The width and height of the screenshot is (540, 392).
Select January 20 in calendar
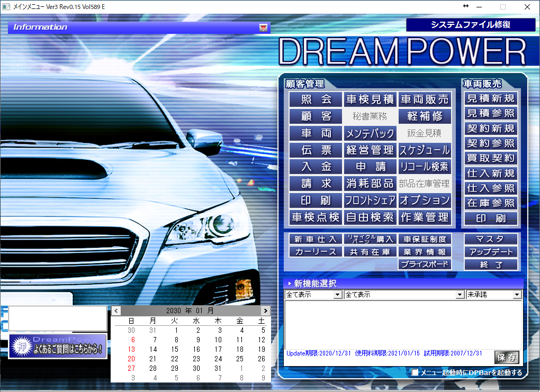click(131, 359)
